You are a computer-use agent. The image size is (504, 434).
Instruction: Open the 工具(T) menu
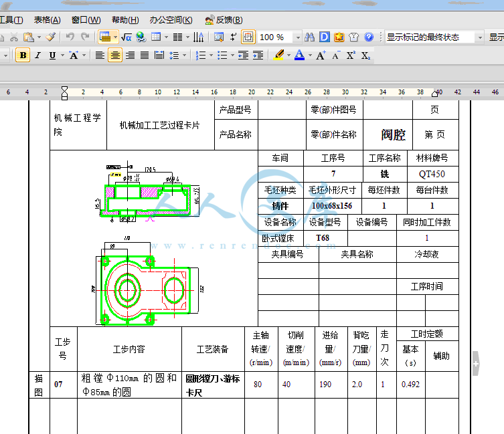click(x=11, y=20)
